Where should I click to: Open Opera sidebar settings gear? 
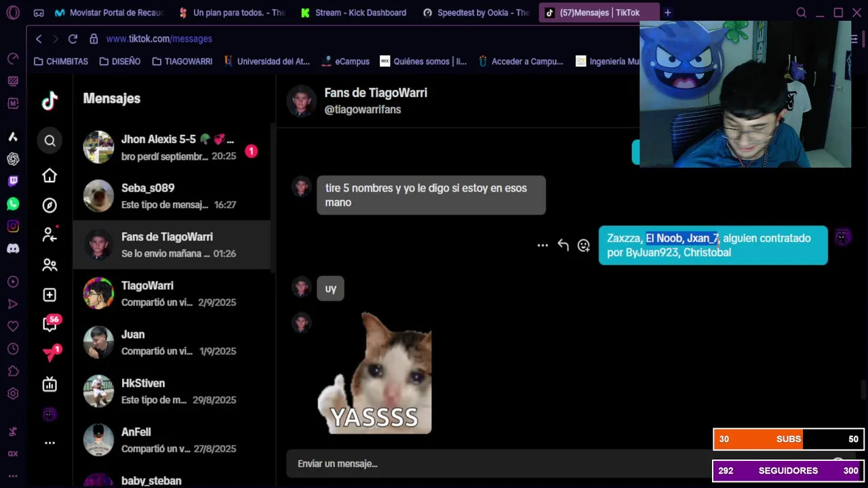coord(13,393)
